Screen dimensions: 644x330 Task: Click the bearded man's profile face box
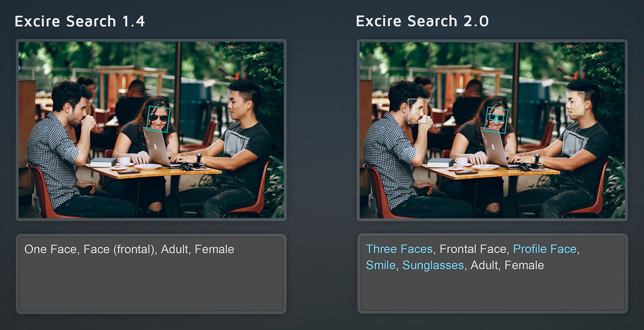(417, 111)
